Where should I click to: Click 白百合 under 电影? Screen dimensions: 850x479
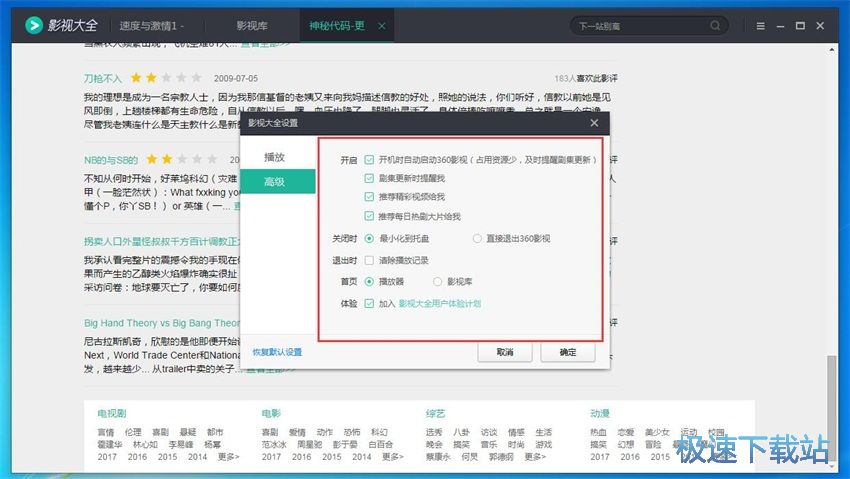380,444
